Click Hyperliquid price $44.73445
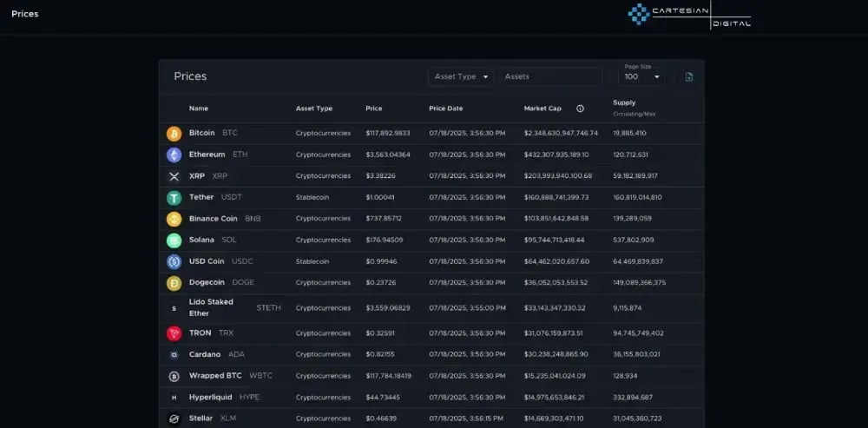Image resolution: width=868 pixels, height=428 pixels. [x=383, y=398]
